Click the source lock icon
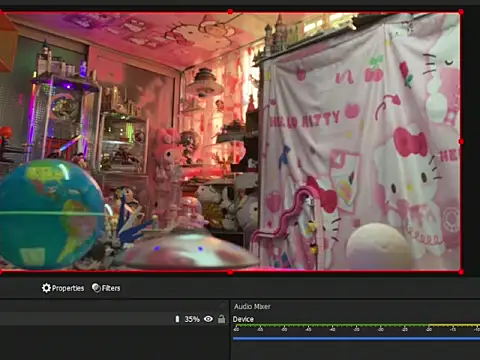This screenshot has width=480, height=360. (221, 319)
